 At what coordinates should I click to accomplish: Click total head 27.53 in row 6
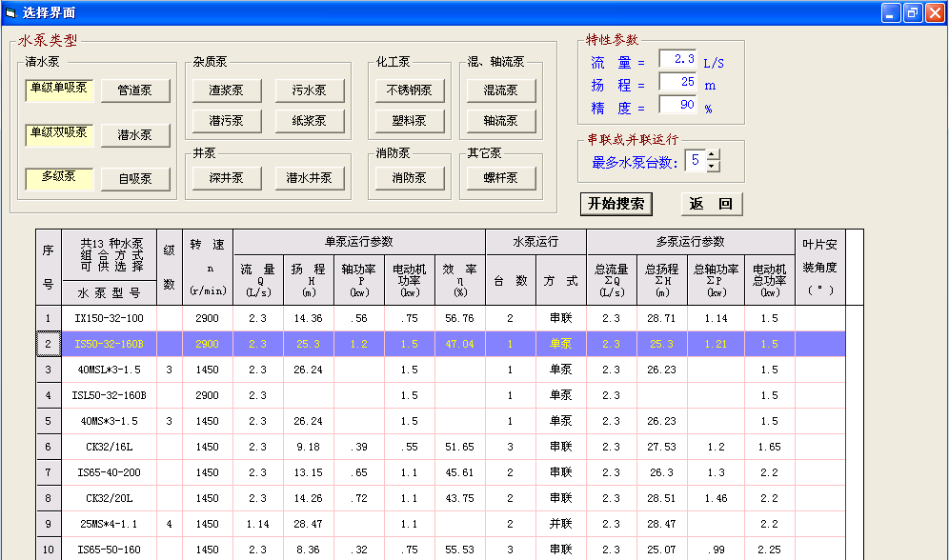click(x=661, y=447)
